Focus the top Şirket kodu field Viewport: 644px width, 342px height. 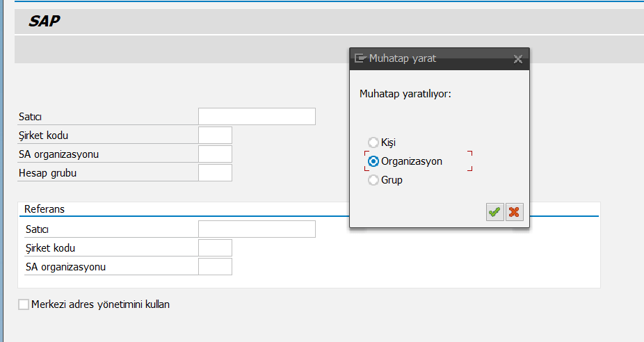(215, 135)
